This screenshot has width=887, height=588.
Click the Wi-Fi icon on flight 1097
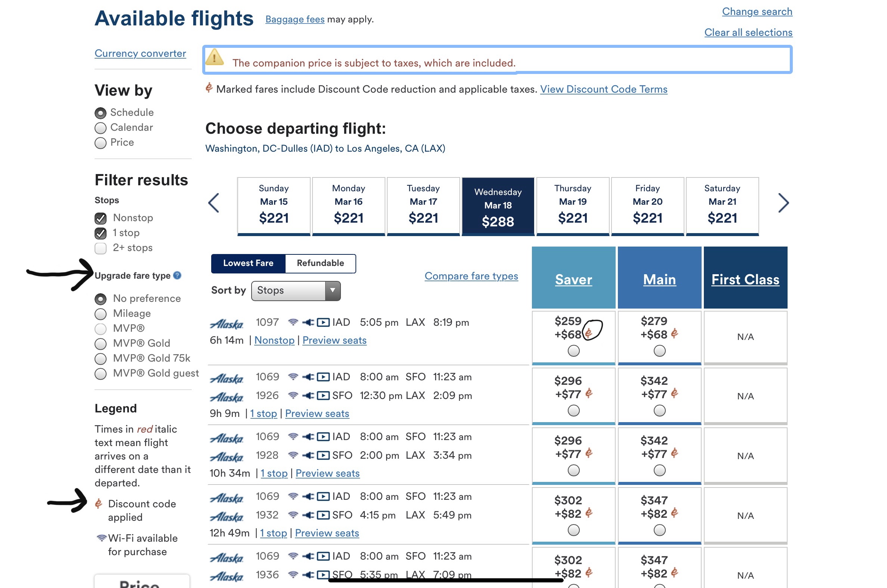pos(293,322)
